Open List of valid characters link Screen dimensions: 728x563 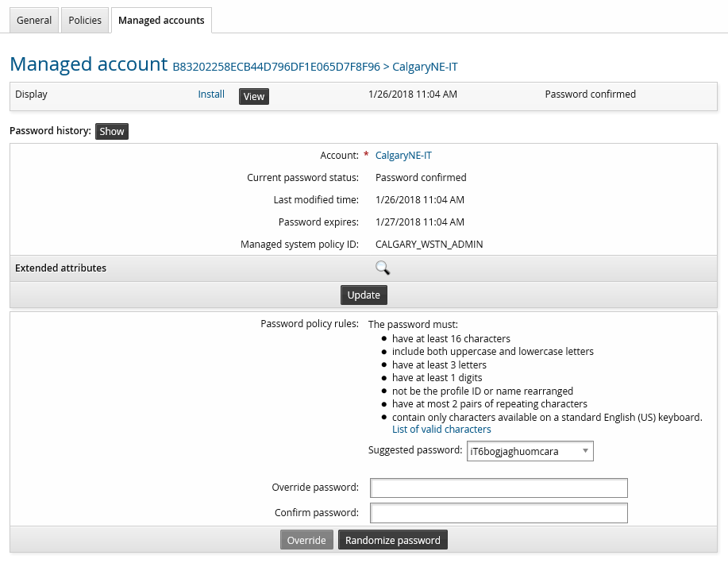[441, 430]
